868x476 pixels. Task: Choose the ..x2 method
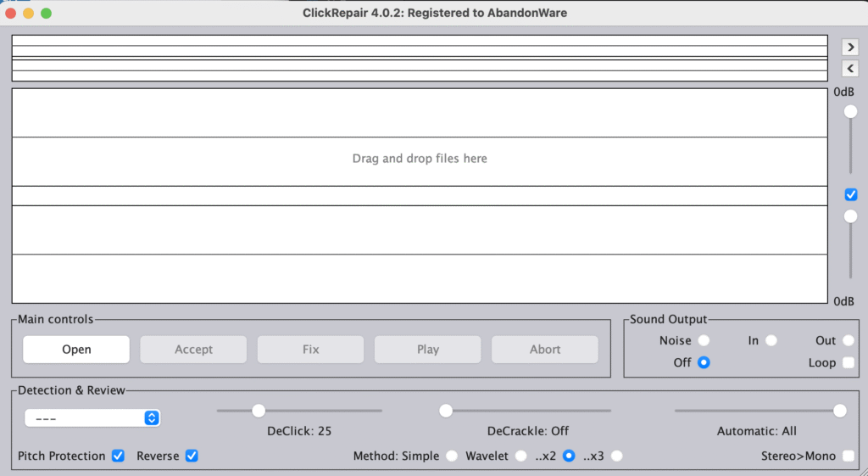(x=569, y=456)
